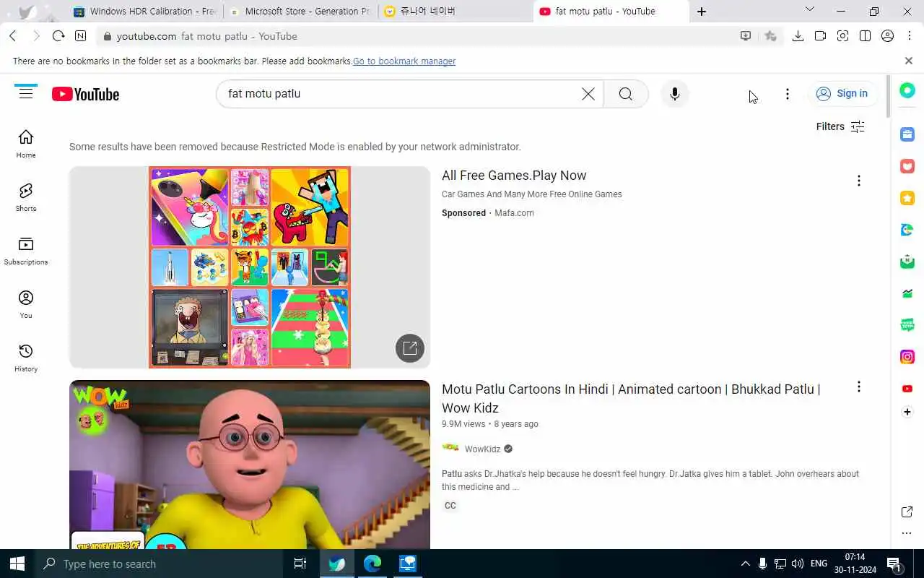This screenshot has height=578, width=924.
Task: Open the YouTube guide hamburger menu
Action: pyautogui.click(x=26, y=92)
